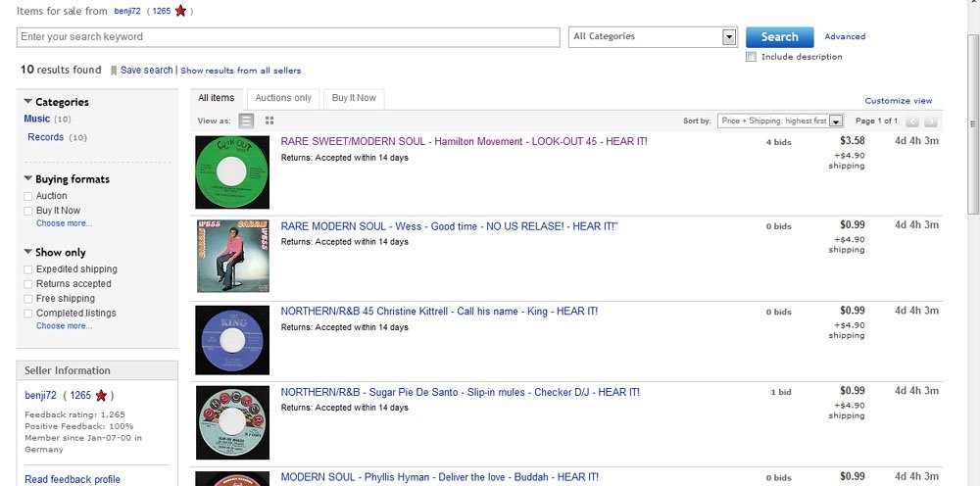
Task: Collapse the Buying formats section
Action: pyautogui.click(x=28, y=178)
